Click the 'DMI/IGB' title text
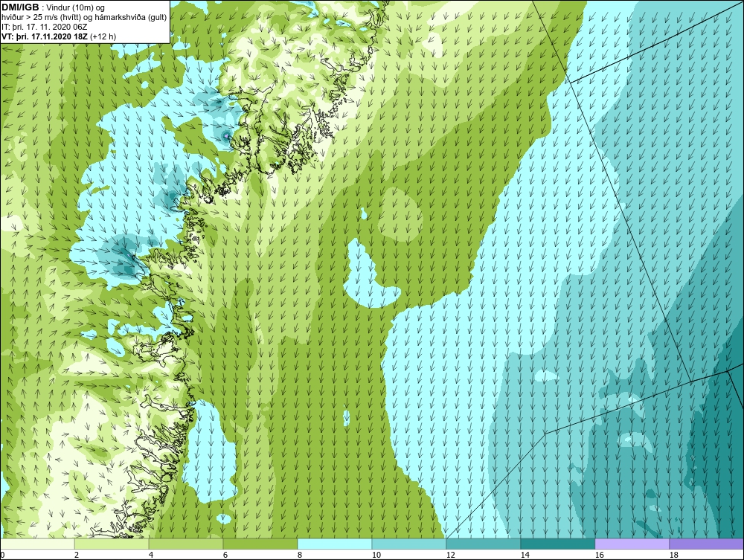The width and height of the screenshot is (744, 560). pos(21,7)
